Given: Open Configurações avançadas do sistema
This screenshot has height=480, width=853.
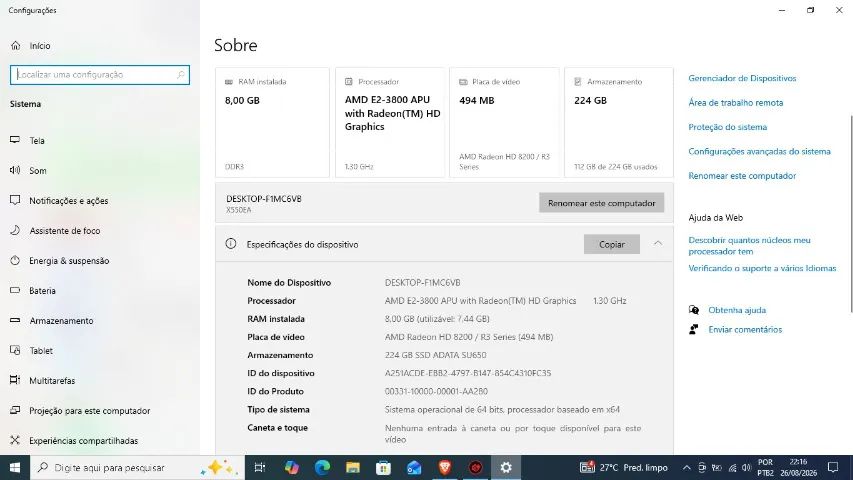Looking at the screenshot, I should (x=759, y=152).
